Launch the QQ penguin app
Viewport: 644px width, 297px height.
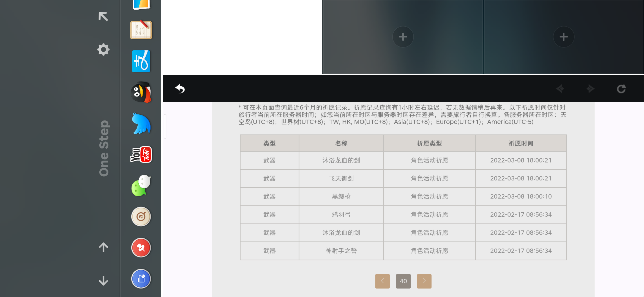coord(141,92)
